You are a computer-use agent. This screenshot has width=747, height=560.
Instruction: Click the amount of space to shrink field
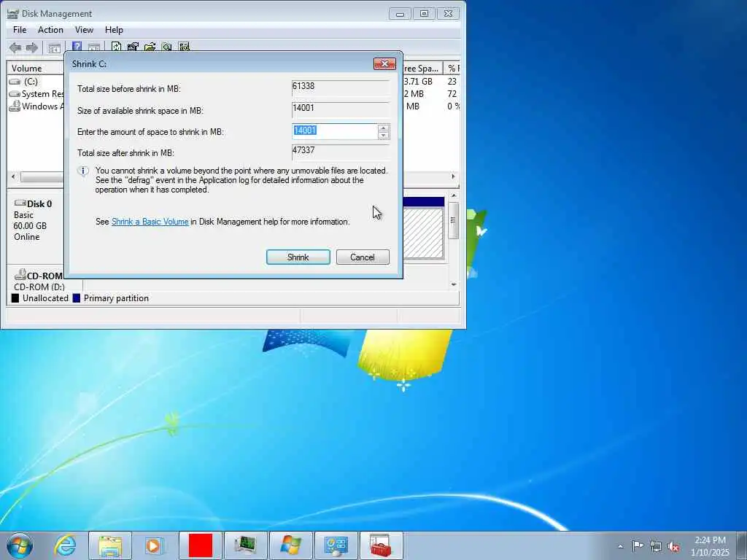coord(335,131)
